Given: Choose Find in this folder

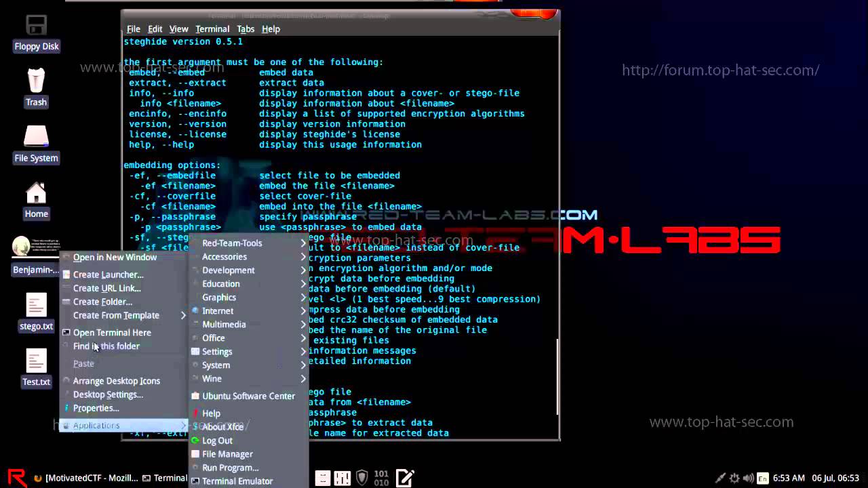Looking at the screenshot, I should click(x=123, y=346).
